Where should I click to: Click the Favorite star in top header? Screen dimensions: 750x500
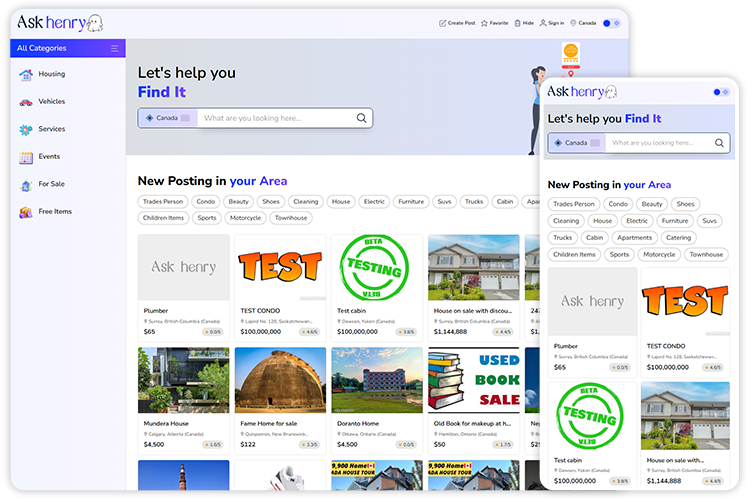485,23
